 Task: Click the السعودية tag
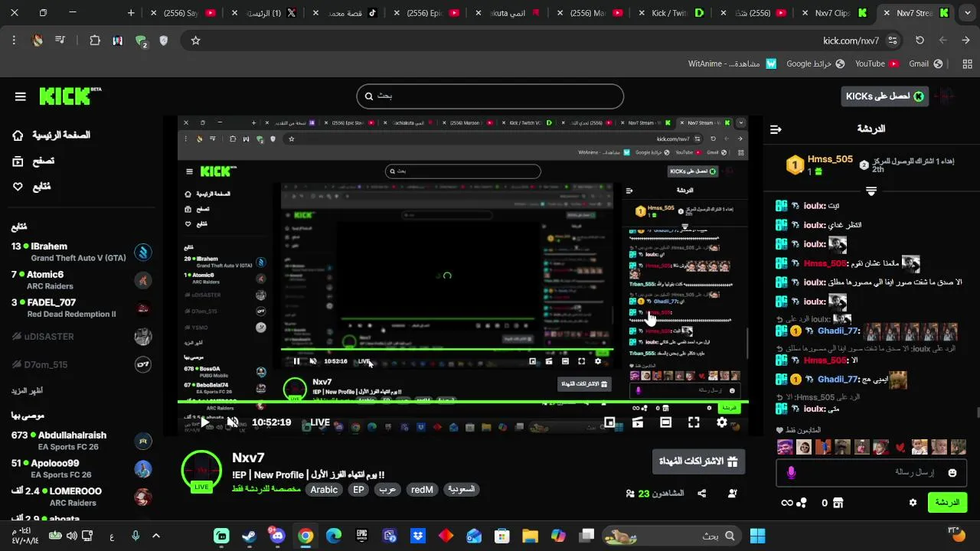[462, 490]
